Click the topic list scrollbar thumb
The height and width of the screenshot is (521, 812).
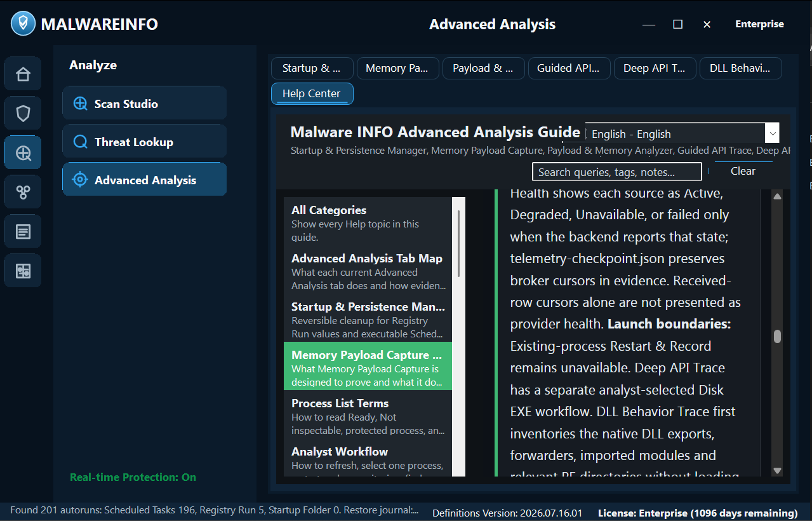coord(458,243)
